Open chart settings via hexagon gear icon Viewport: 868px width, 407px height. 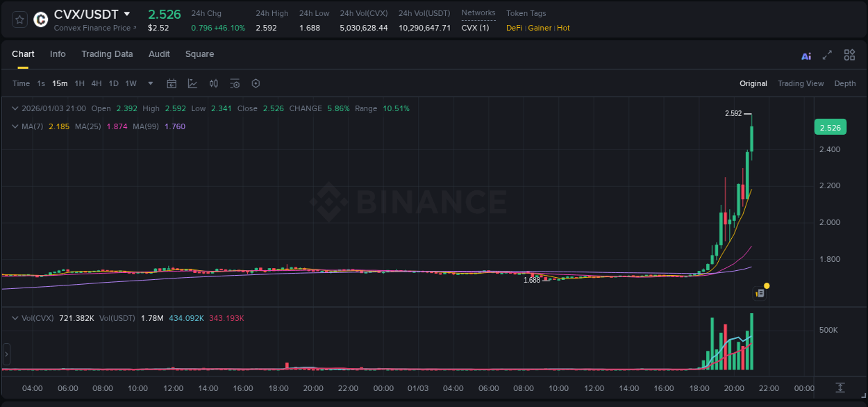(256, 83)
